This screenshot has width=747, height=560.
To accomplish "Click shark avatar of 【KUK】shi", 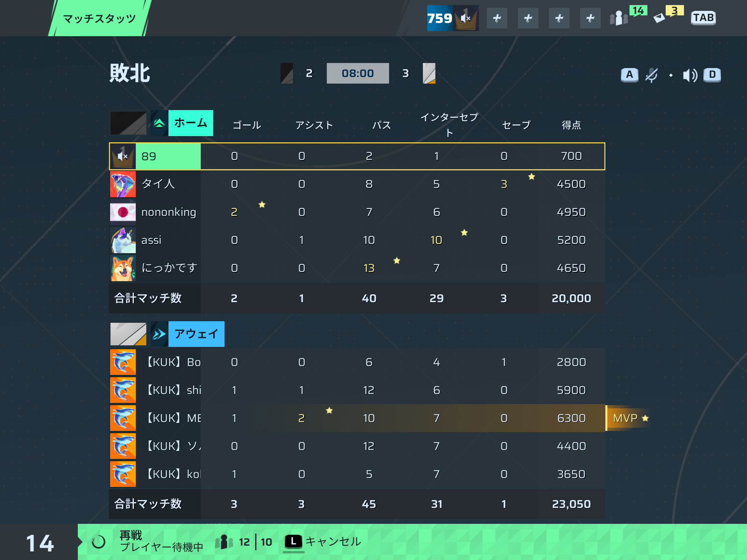I will (x=123, y=390).
